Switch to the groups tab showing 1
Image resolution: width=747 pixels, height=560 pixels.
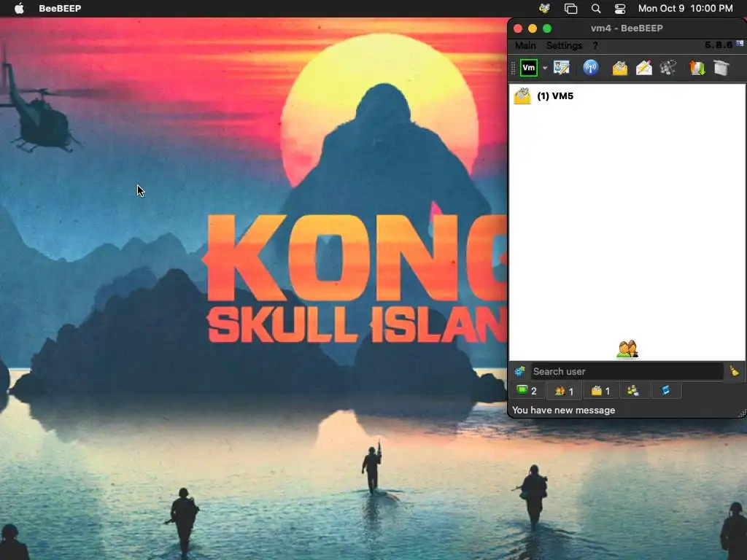pos(564,391)
